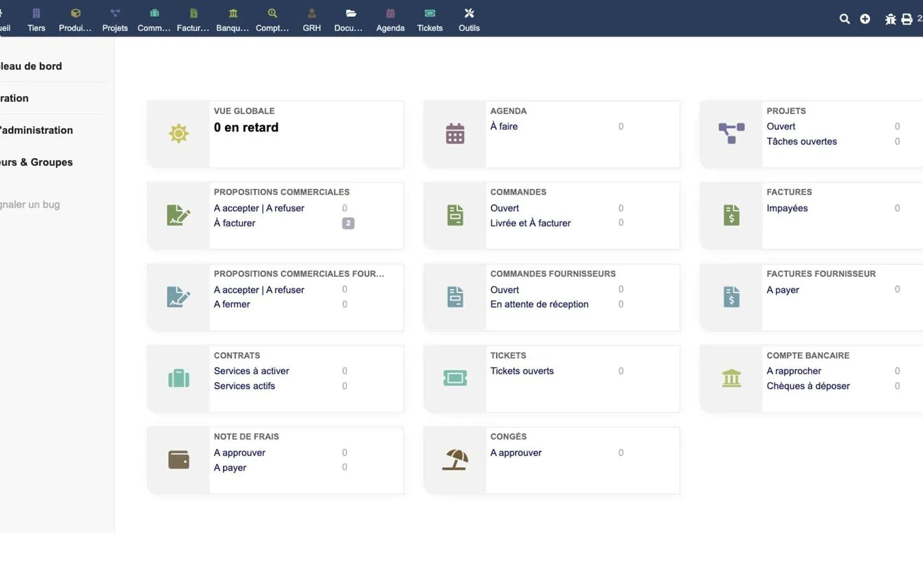Open Agenda from the top menu
Image resolution: width=923 pixels, height=588 pixels.
390,20
